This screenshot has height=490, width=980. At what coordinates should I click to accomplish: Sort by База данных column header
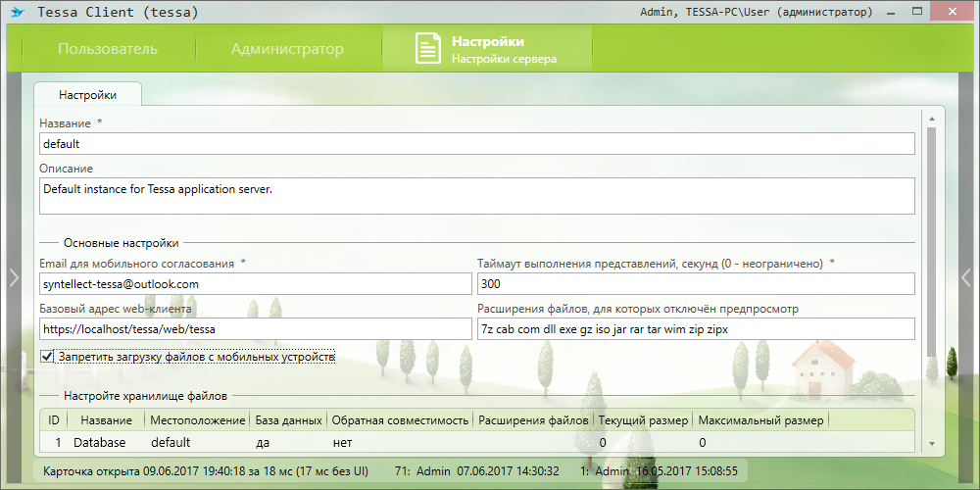coord(289,420)
